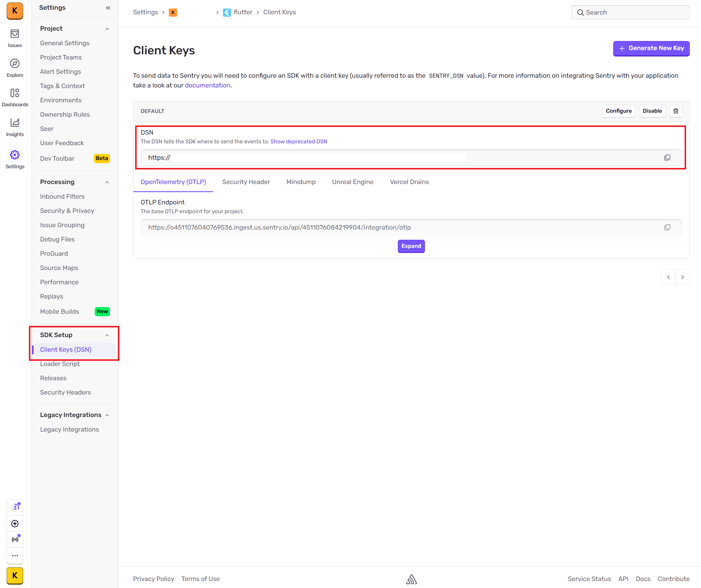Collapse the Processing section
This screenshot has height=588, width=701.
coord(107,182)
